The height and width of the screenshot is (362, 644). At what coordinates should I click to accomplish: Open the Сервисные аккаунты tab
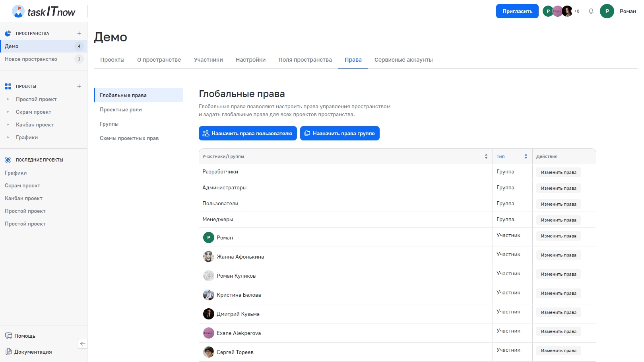click(403, 60)
